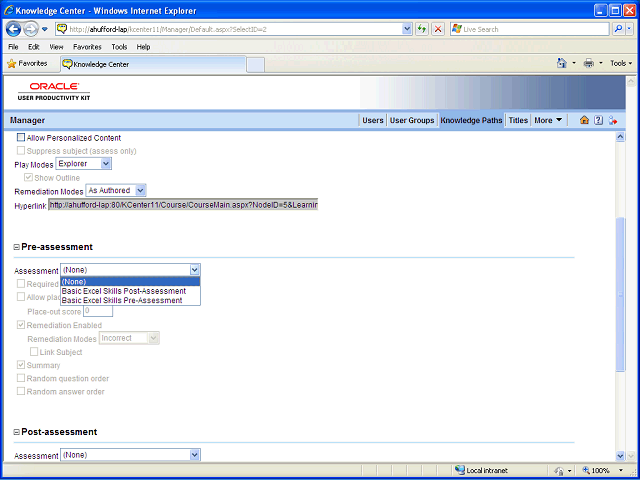The image size is (640, 480).
Task: Click the red Stop loading icon
Action: click(x=438, y=29)
